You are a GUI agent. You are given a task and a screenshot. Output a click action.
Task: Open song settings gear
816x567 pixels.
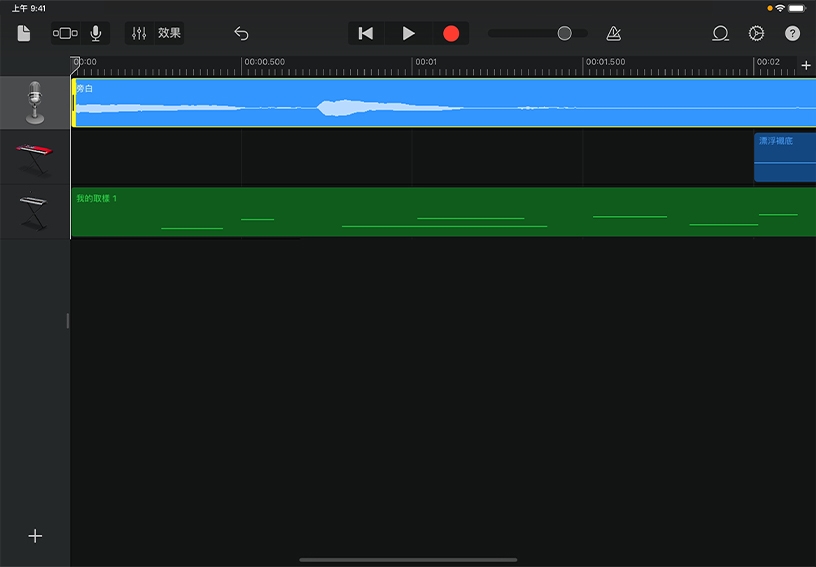tap(756, 33)
